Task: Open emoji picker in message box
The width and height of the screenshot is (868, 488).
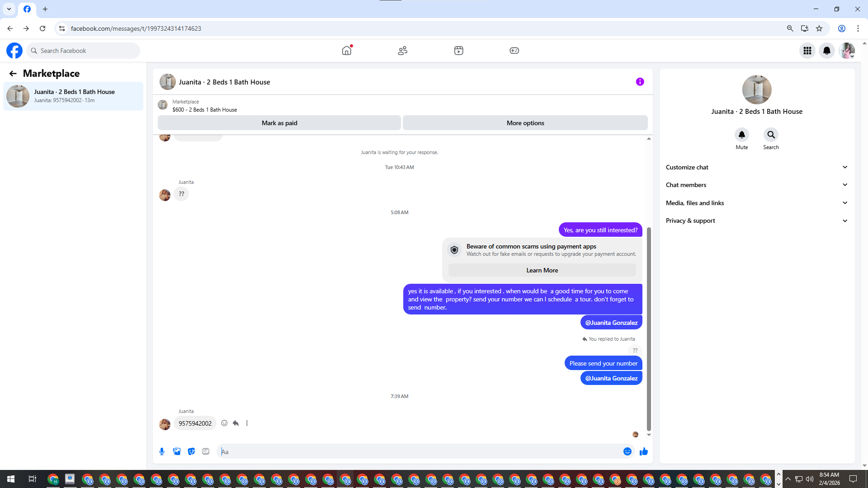Action: [x=627, y=451]
